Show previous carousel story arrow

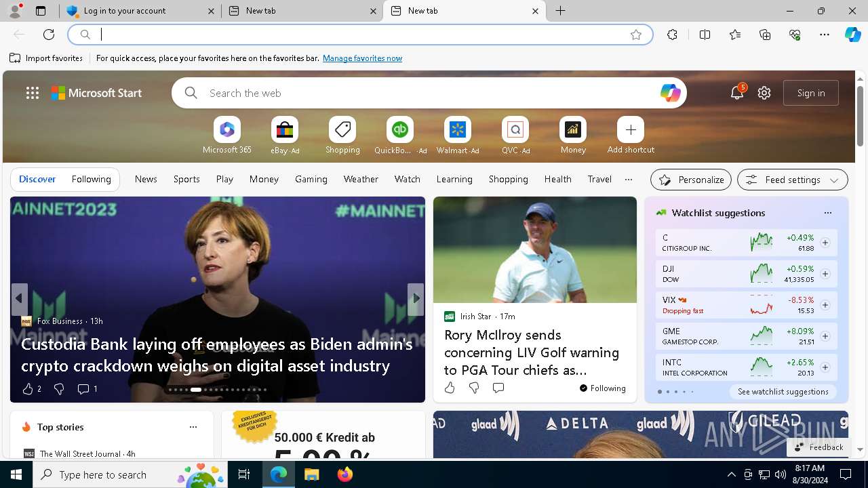(x=19, y=298)
